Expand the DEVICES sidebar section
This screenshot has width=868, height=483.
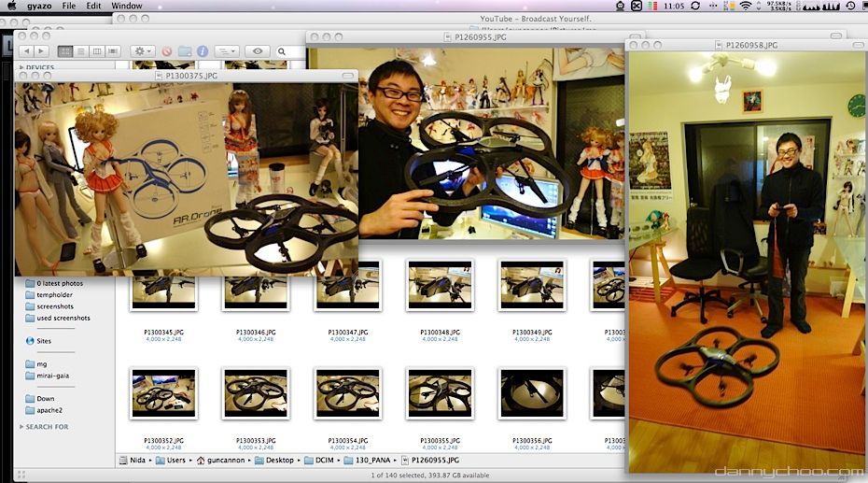[21, 67]
